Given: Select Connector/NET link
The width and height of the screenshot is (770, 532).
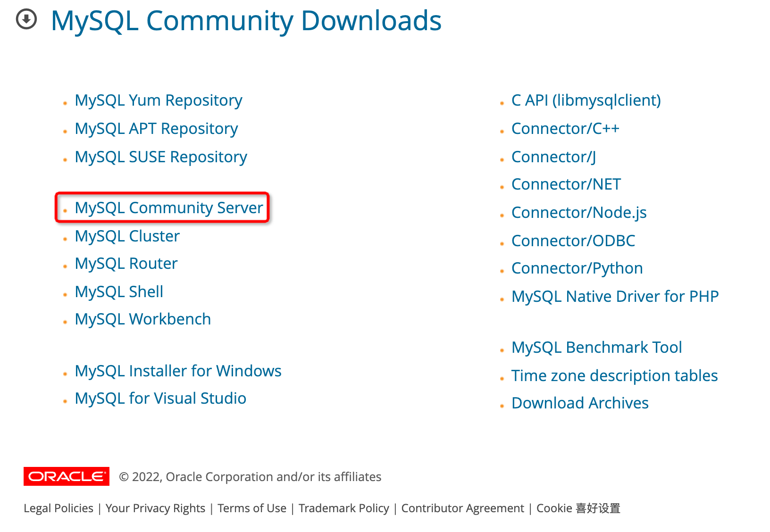Looking at the screenshot, I should (x=566, y=184).
